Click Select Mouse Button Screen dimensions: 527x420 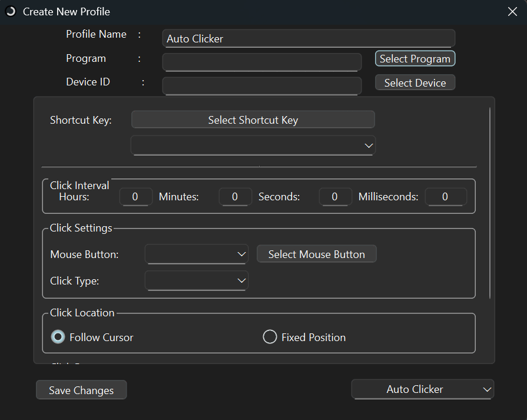(317, 254)
